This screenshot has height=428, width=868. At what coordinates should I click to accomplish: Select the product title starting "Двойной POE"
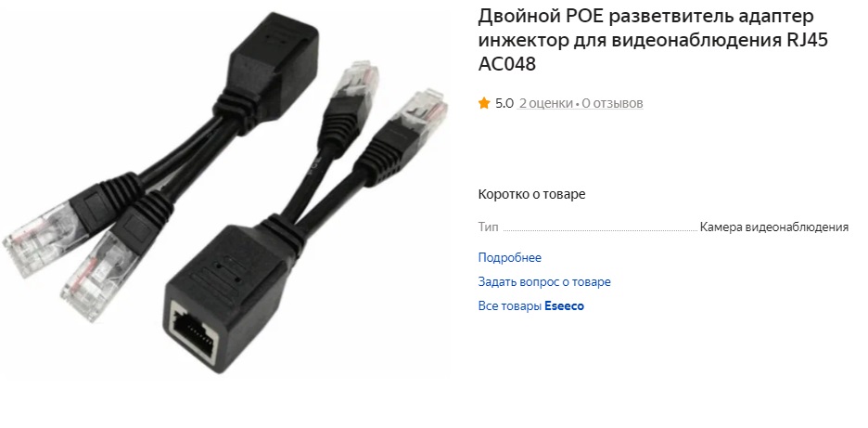point(653,41)
